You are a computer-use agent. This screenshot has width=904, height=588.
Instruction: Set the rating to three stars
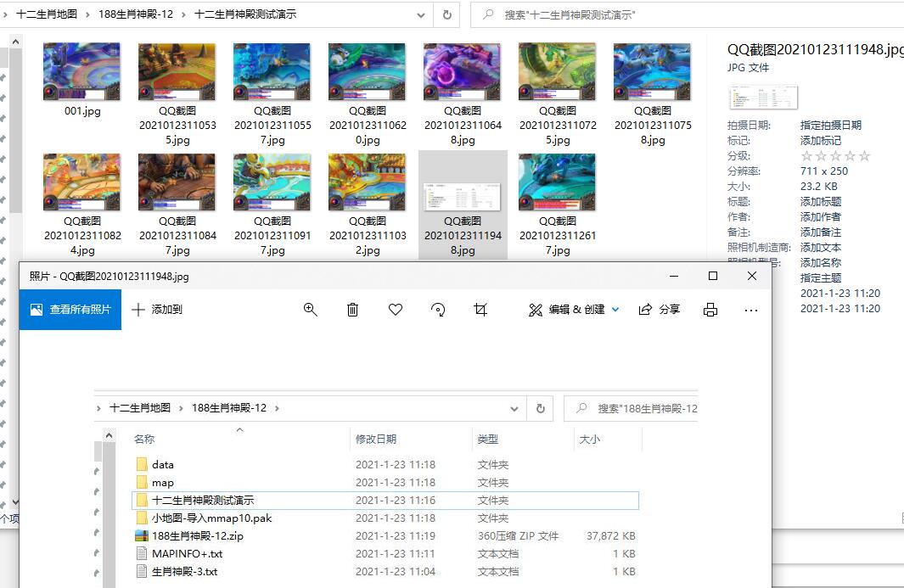[x=835, y=155]
